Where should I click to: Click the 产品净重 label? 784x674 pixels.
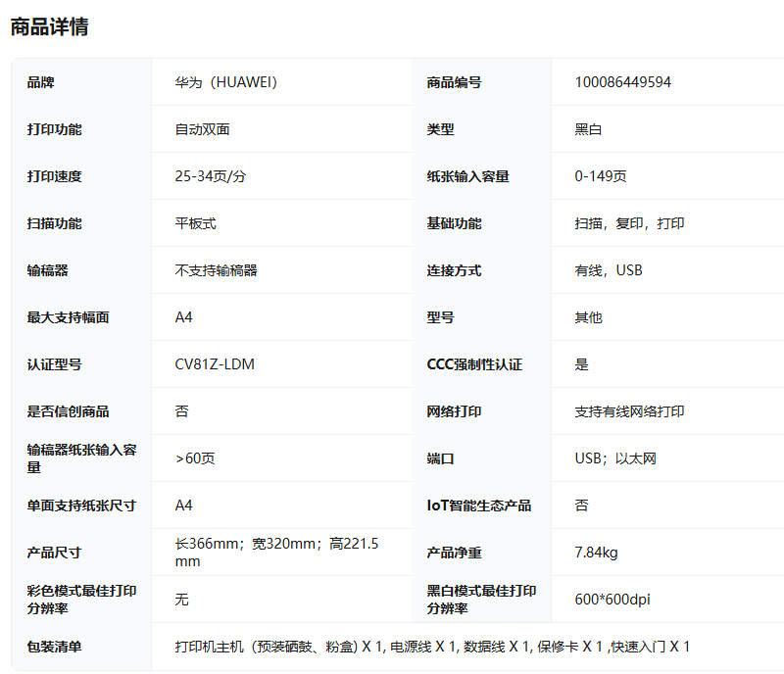(x=454, y=552)
